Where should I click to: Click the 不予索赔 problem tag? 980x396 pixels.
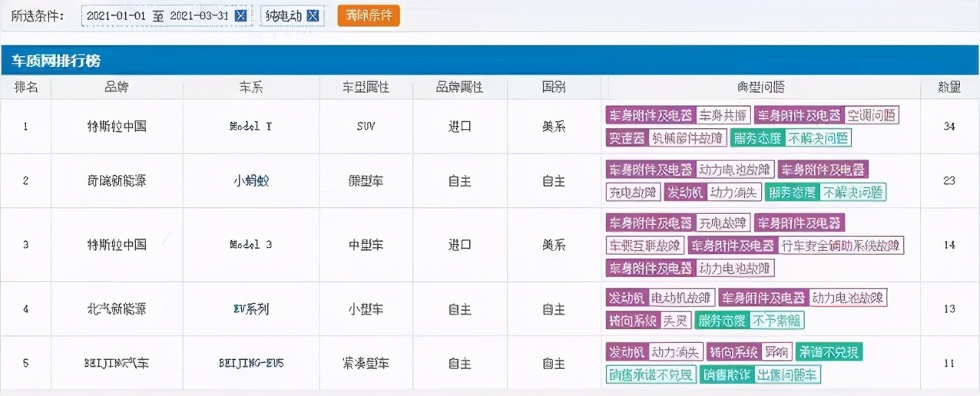(776, 320)
